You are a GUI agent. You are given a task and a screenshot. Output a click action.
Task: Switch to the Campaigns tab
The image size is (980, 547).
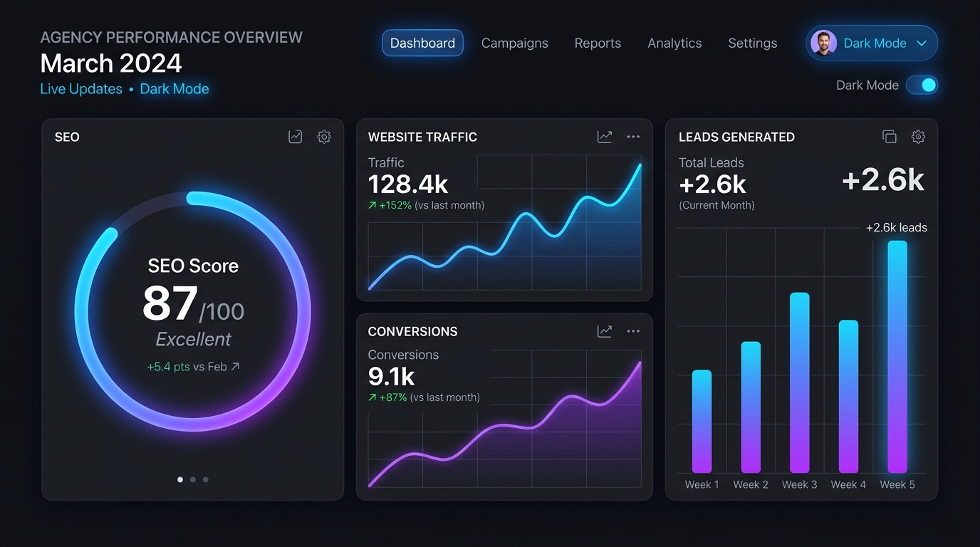click(515, 43)
